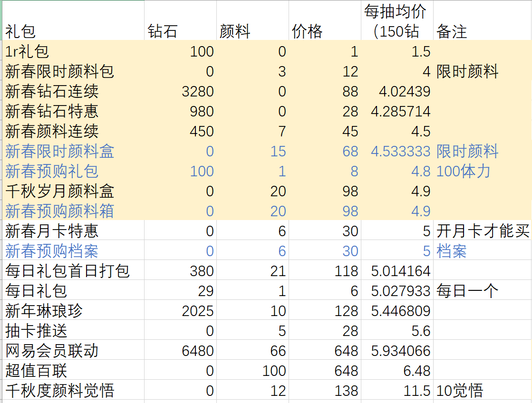Select the diamond value 6480
The height and width of the screenshot is (403, 532).
(x=197, y=351)
